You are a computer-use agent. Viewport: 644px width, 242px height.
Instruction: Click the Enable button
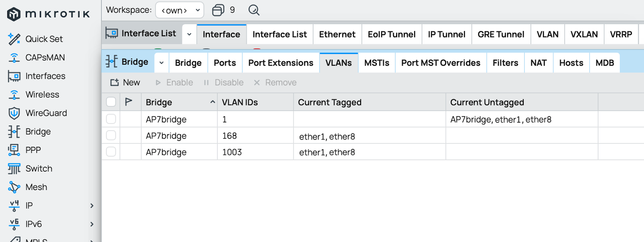(174, 83)
